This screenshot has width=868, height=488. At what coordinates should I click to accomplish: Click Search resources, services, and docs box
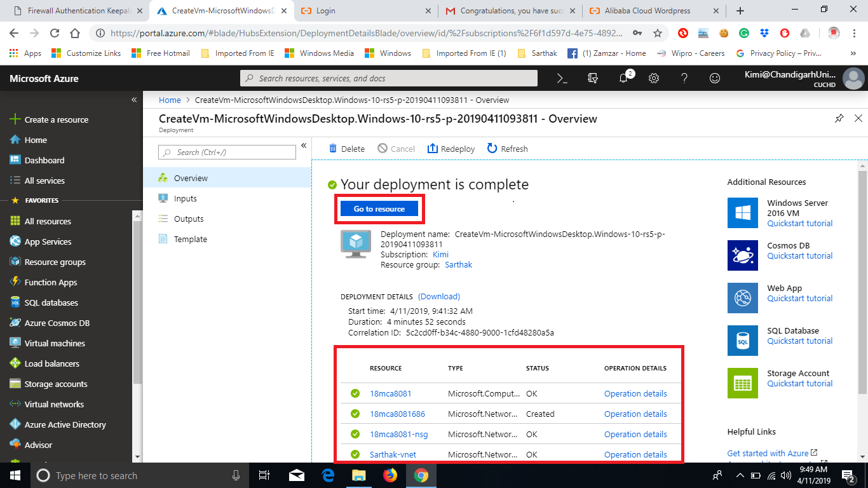click(389, 78)
